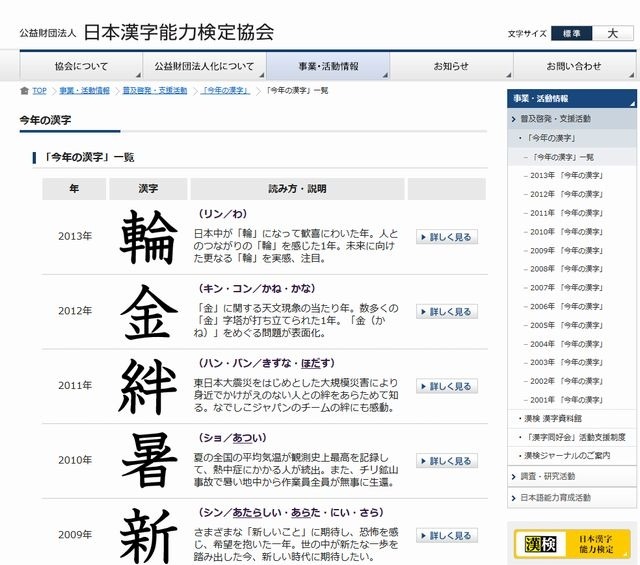Image resolution: width=640 pixels, height=565 pixels.
Task: Open 2005年「今年の漢字」 sidebar link
Action: click(x=567, y=325)
